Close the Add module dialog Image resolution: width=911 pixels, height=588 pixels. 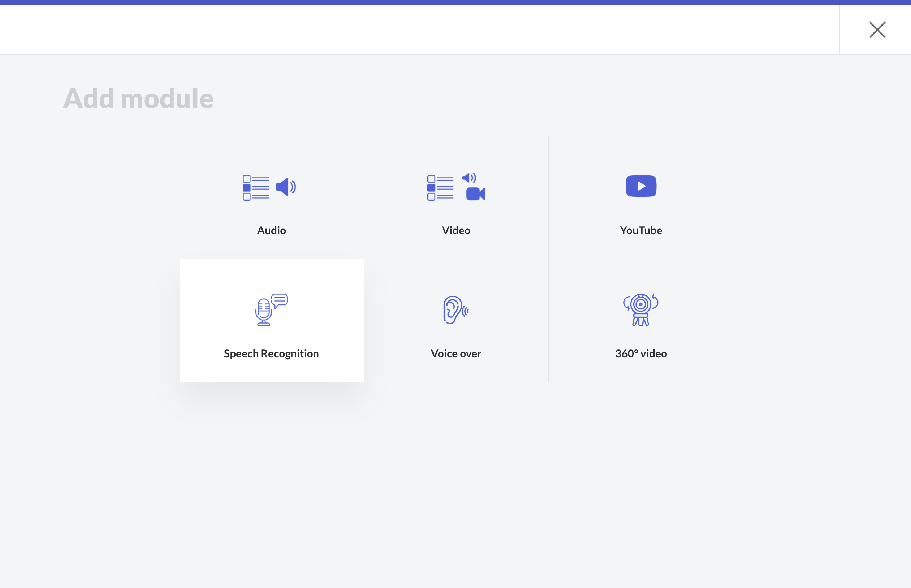click(x=877, y=30)
